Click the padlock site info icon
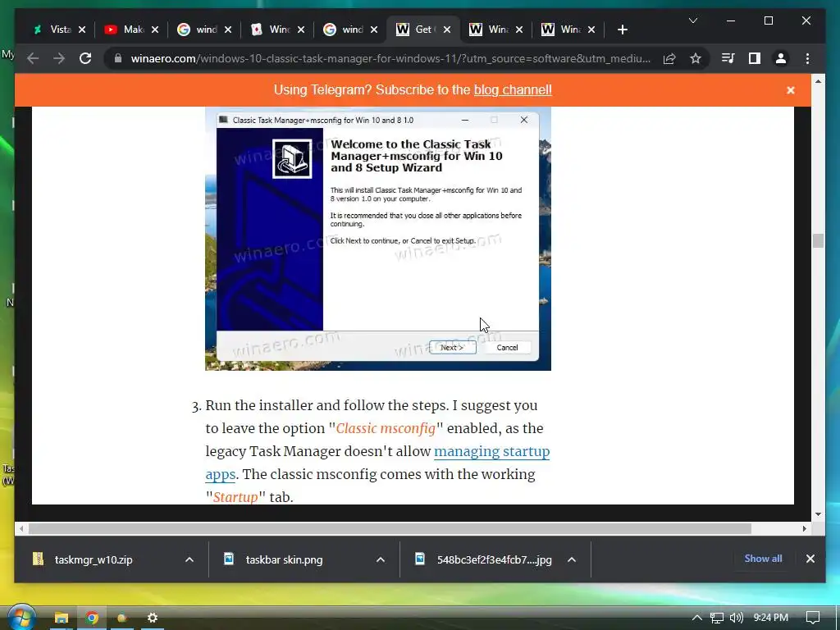The height and width of the screenshot is (630, 840). (x=118, y=58)
